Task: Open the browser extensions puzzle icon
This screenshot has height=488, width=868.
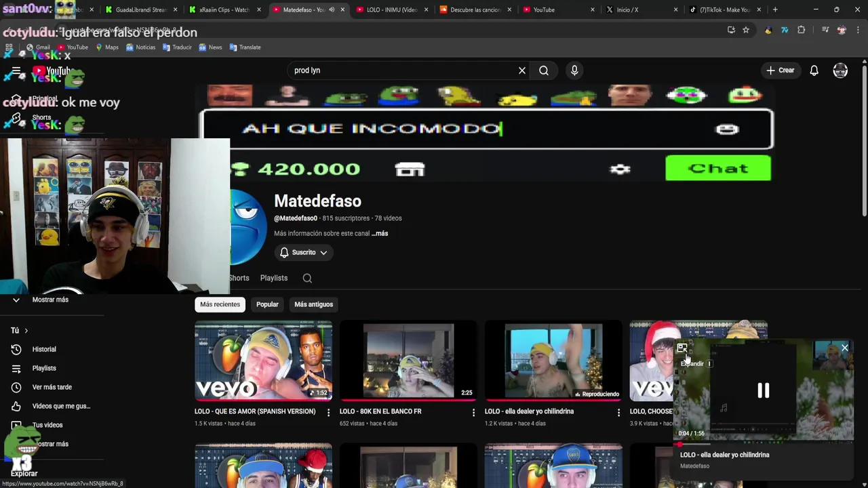Action: click(x=802, y=30)
